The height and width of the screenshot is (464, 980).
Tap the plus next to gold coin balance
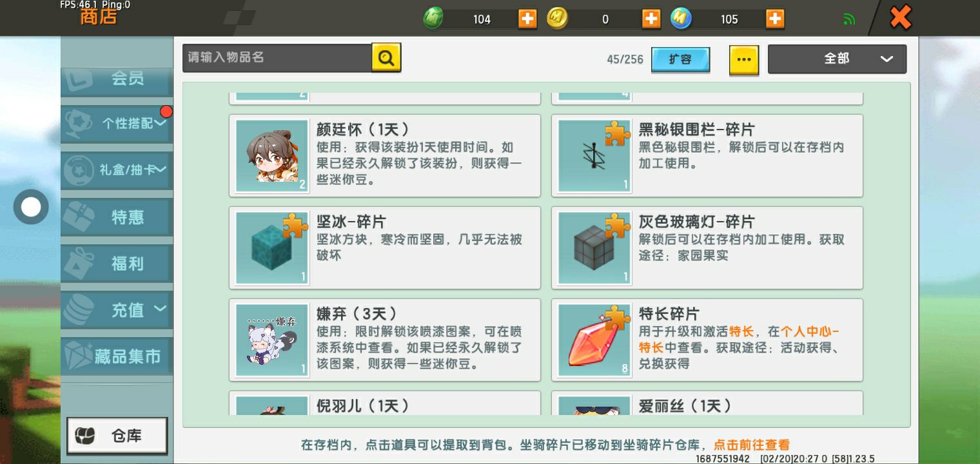click(x=651, y=19)
